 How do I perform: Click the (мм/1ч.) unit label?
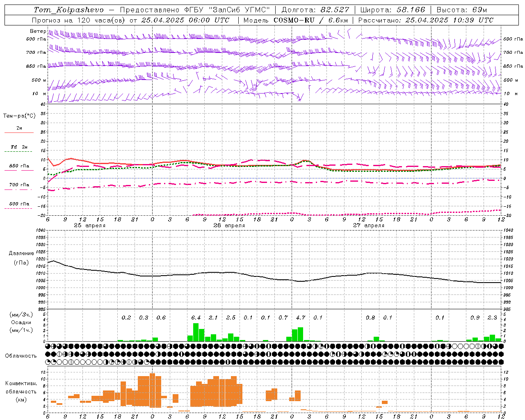21,331
